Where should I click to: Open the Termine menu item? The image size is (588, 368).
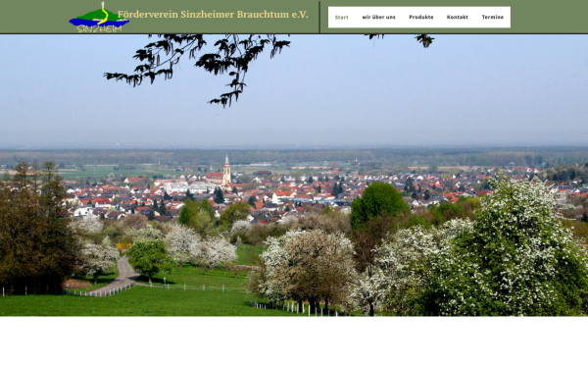(493, 18)
